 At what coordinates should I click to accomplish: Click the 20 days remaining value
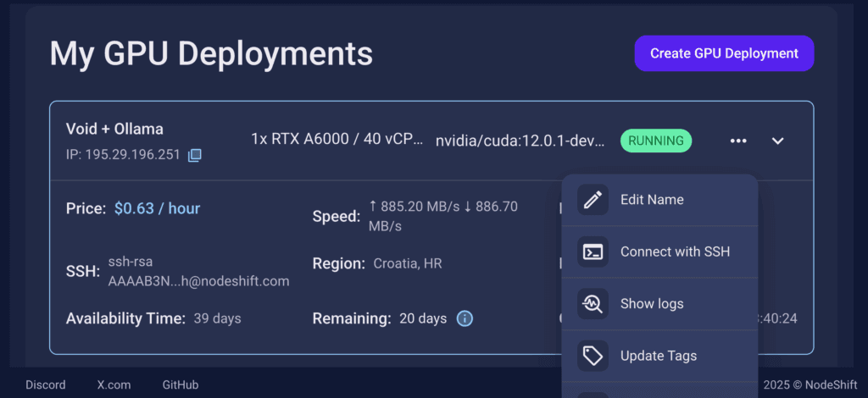423,318
